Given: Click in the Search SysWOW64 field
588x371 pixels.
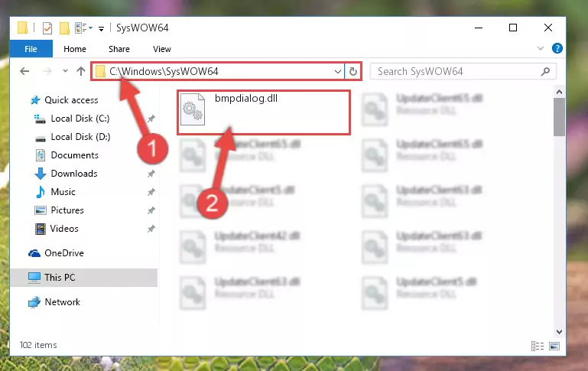Looking at the screenshot, I should 456,71.
